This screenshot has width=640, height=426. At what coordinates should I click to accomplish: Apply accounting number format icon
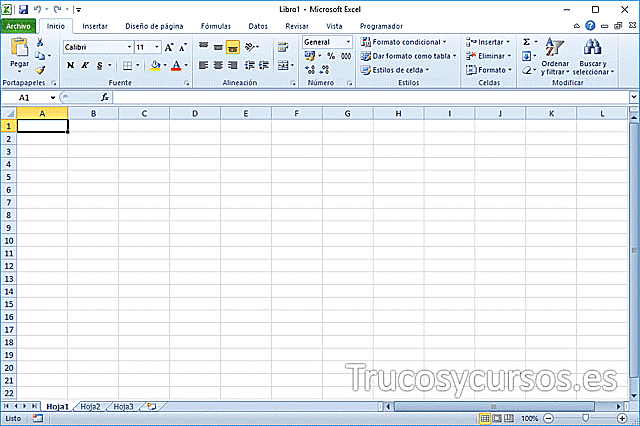(x=310, y=56)
